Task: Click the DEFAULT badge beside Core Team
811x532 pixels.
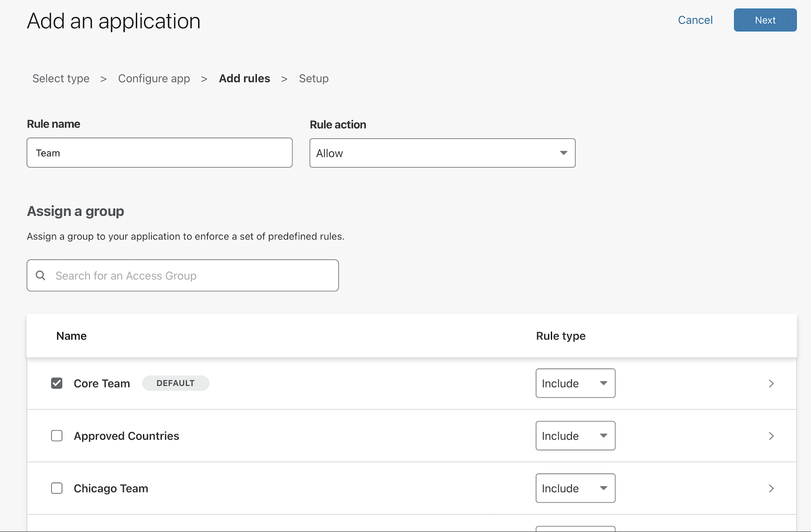Action: [x=175, y=383]
